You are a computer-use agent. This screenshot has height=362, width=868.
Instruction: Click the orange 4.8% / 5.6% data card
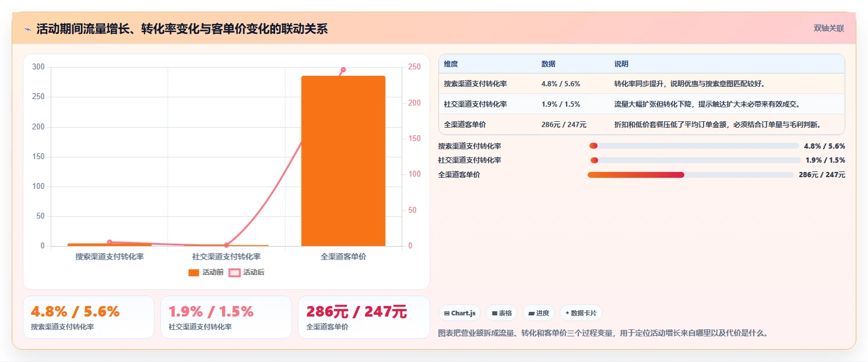pos(89,317)
